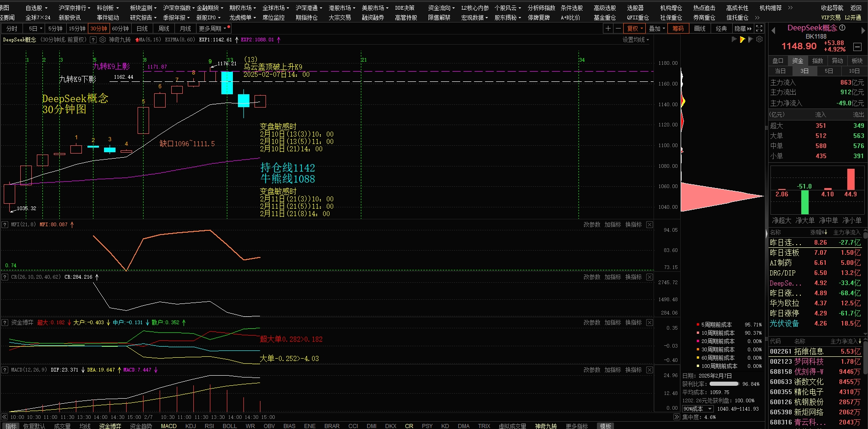Go to previous security with left arrow

coord(773,30)
